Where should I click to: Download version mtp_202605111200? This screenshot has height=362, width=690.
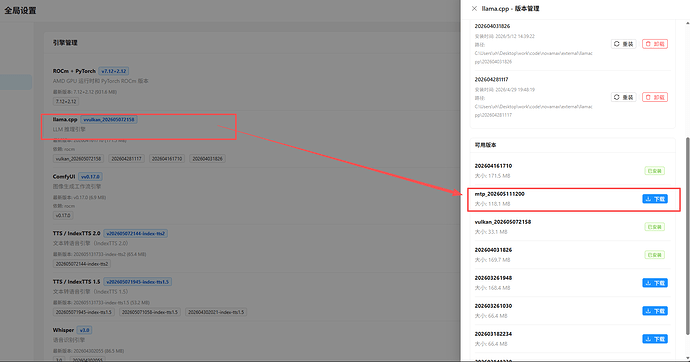point(655,199)
